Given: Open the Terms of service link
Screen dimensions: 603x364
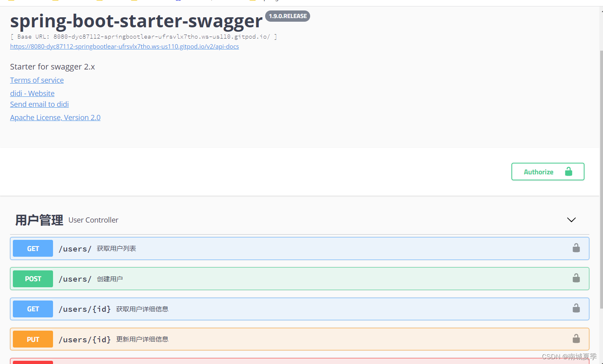Looking at the screenshot, I should pos(37,80).
